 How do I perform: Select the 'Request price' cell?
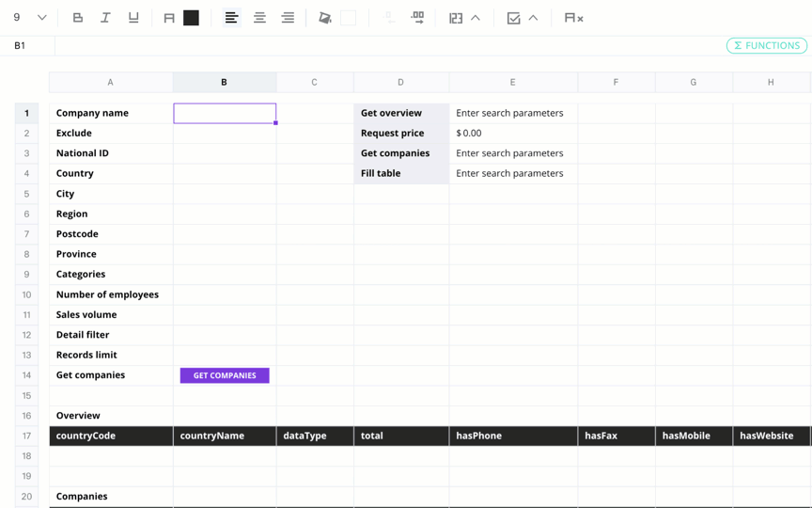[x=401, y=134]
